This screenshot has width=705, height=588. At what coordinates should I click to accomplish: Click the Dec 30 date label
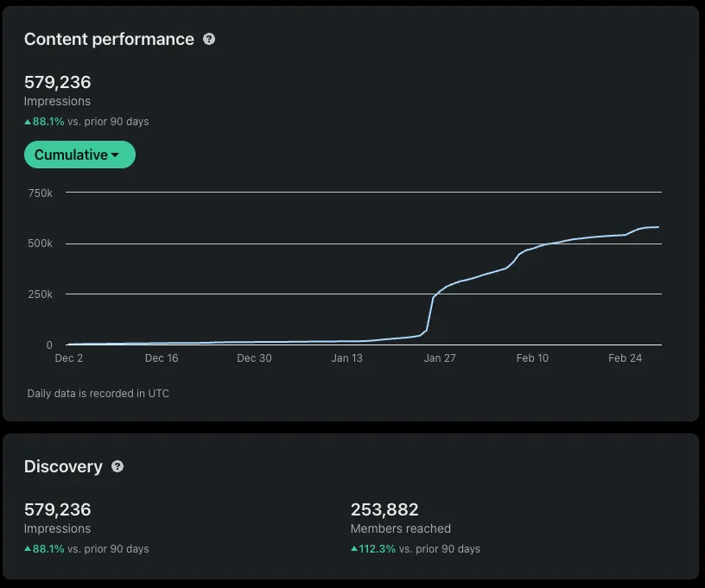point(254,358)
